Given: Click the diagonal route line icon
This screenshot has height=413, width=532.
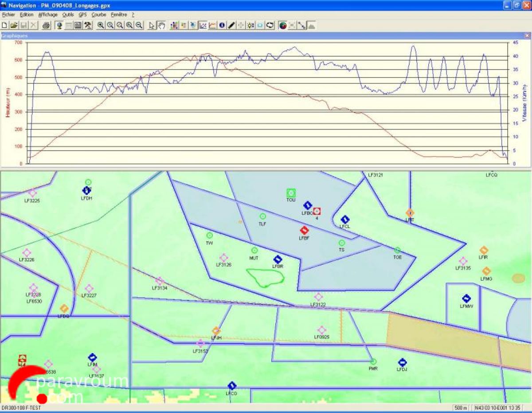Looking at the screenshot, I should [x=302, y=25].
